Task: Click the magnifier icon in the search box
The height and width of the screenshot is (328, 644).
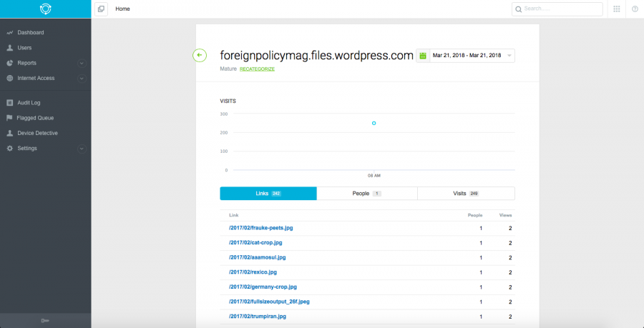Action: point(519,9)
